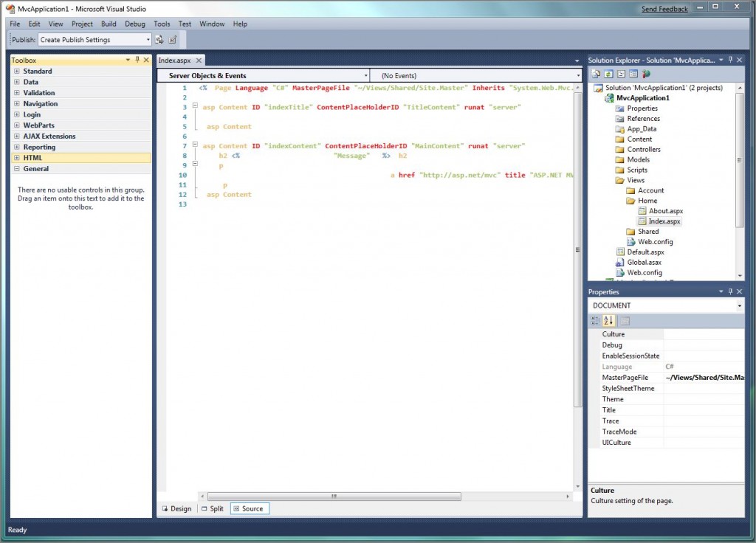Open the Debug menu
Image resolution: width=756 pixels, height=543 pixels.
135,24
